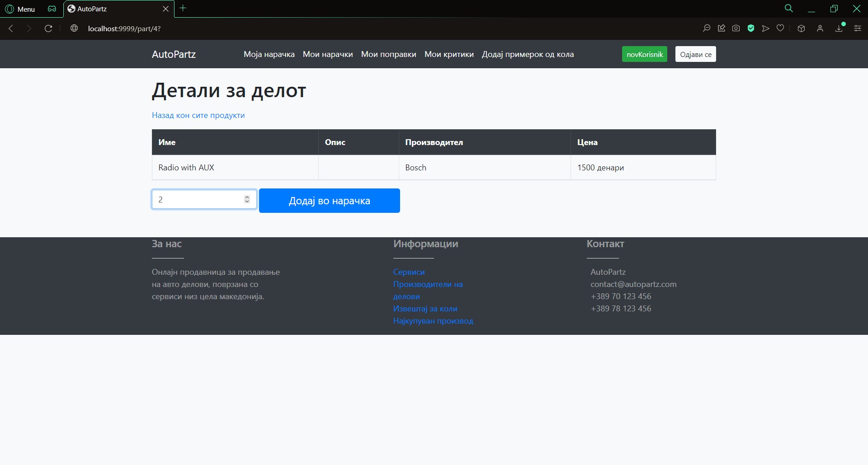The width and height of the screenshot is (868, 465).
Task: Click the zoom-out magnifier icon in address bar
Action: point(707,28)
